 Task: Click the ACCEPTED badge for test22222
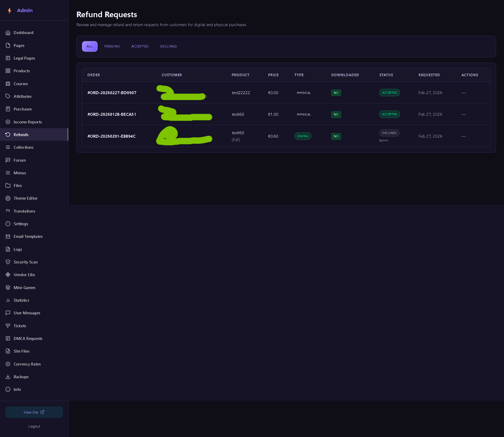(x=390, y=93)
